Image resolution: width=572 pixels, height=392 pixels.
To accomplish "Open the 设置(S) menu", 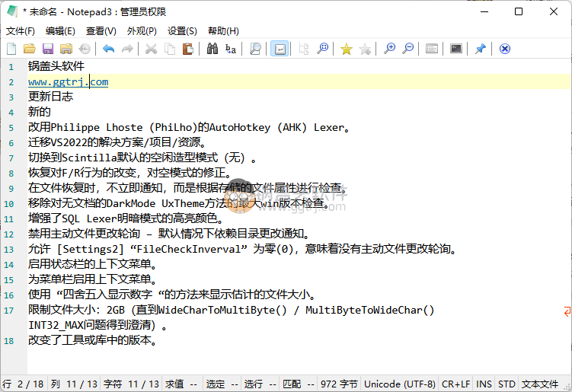I will [x=182, y=31].
